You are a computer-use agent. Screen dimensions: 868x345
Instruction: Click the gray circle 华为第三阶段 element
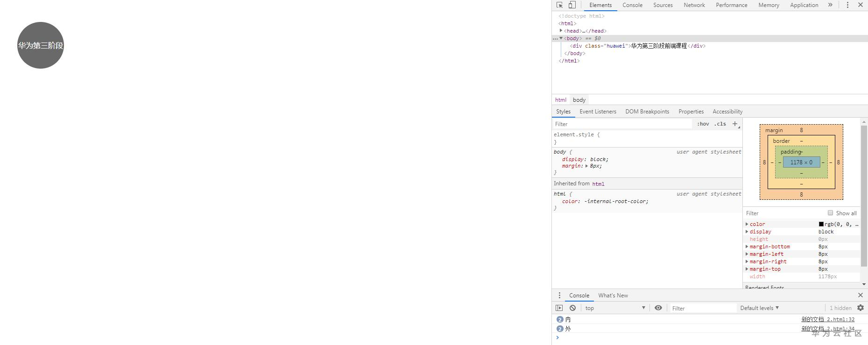41,45
